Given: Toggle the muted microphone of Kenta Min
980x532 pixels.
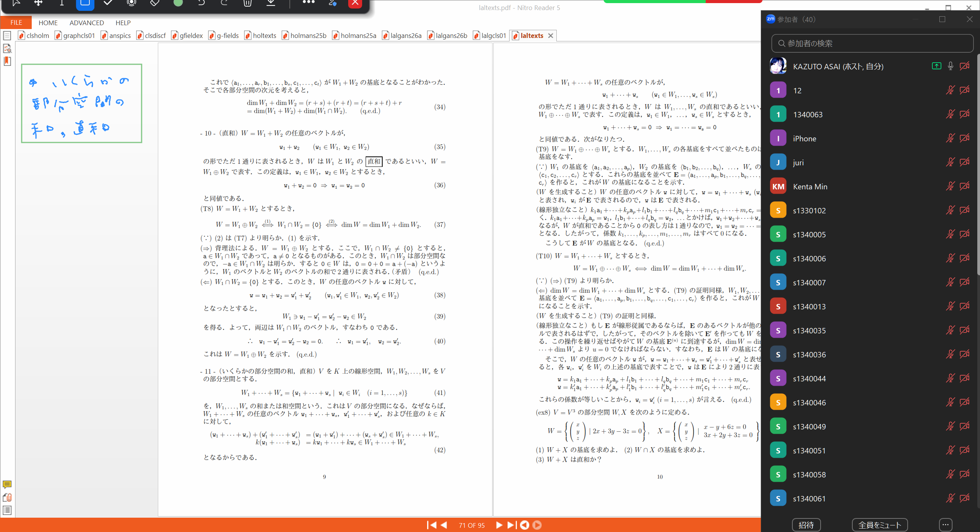Looking at the screenshot, I should click(x=950, y=186).
